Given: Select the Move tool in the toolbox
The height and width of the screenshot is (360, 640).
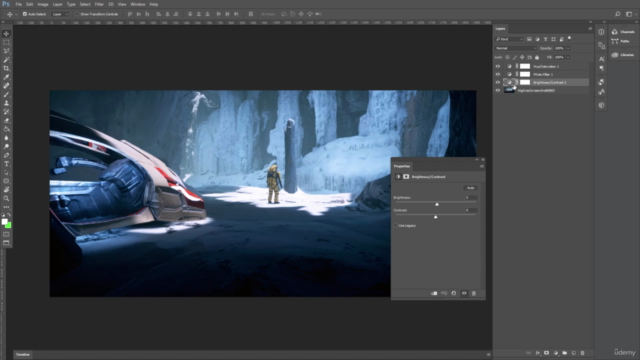Looking at the screenshot, I should point(6,33).
